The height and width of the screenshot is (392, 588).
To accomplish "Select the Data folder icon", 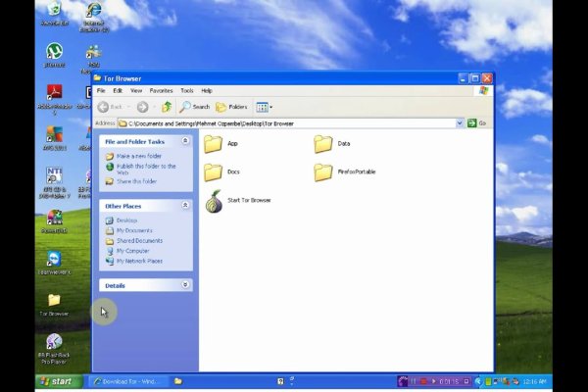I will [x=323, y=144].
